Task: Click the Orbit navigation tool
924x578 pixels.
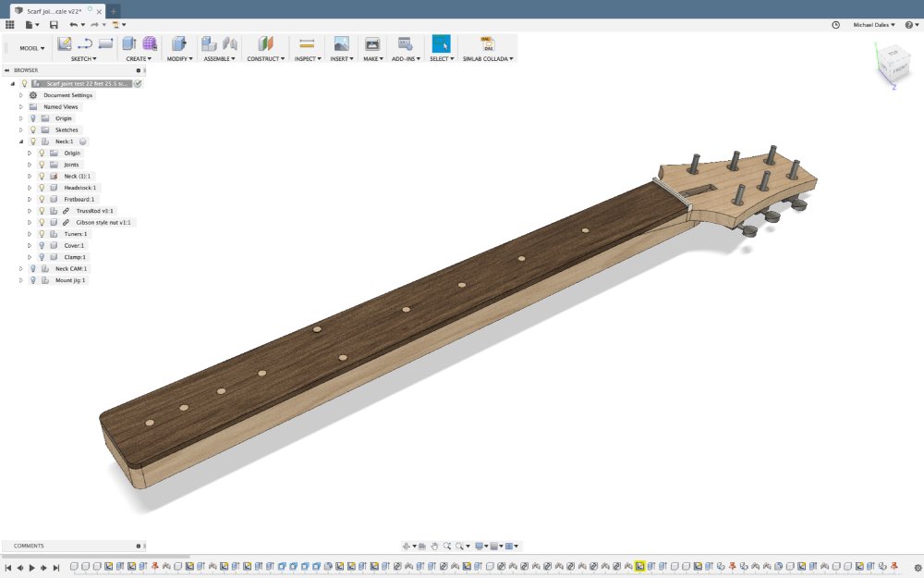Action: tap(407, 547)
